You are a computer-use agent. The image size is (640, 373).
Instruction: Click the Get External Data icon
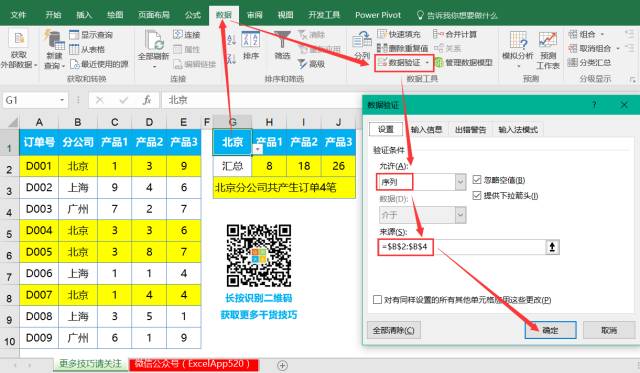(18, 39)
